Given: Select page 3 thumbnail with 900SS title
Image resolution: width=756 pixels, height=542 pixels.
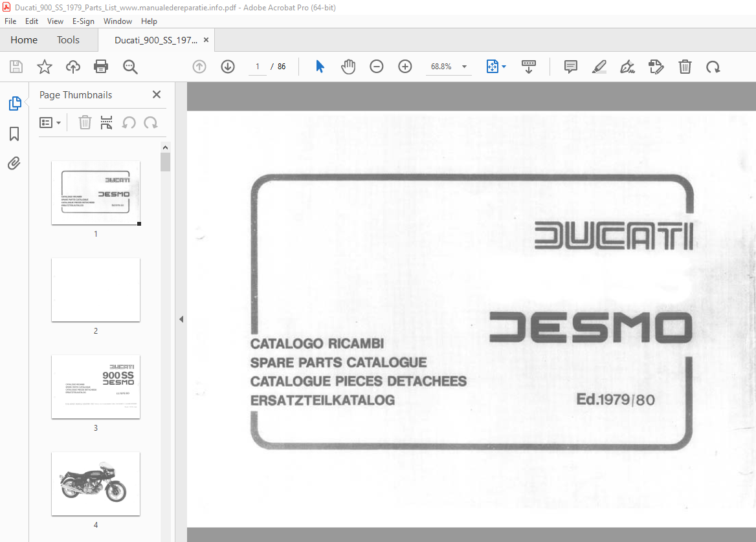Looking at the screenshot, I should [96, 387].
